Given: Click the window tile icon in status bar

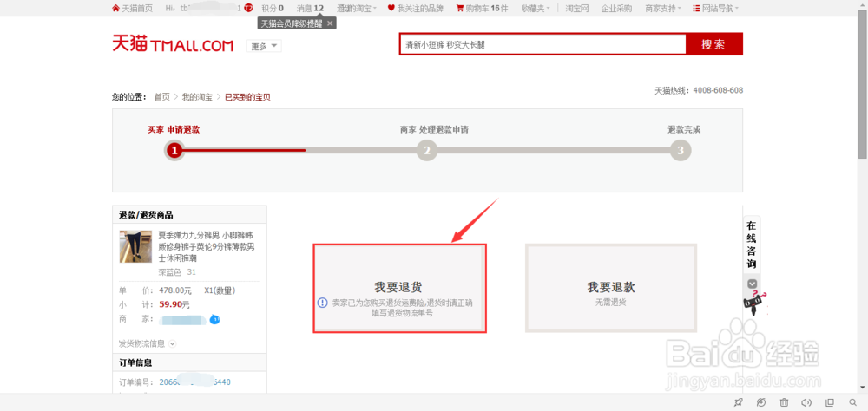Looking at the screenshot, I should (x=829, y=402).
